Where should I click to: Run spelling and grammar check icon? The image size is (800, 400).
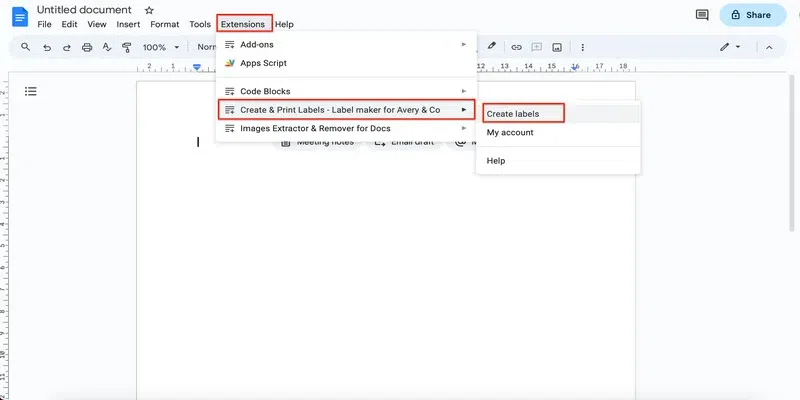point(107,47)
